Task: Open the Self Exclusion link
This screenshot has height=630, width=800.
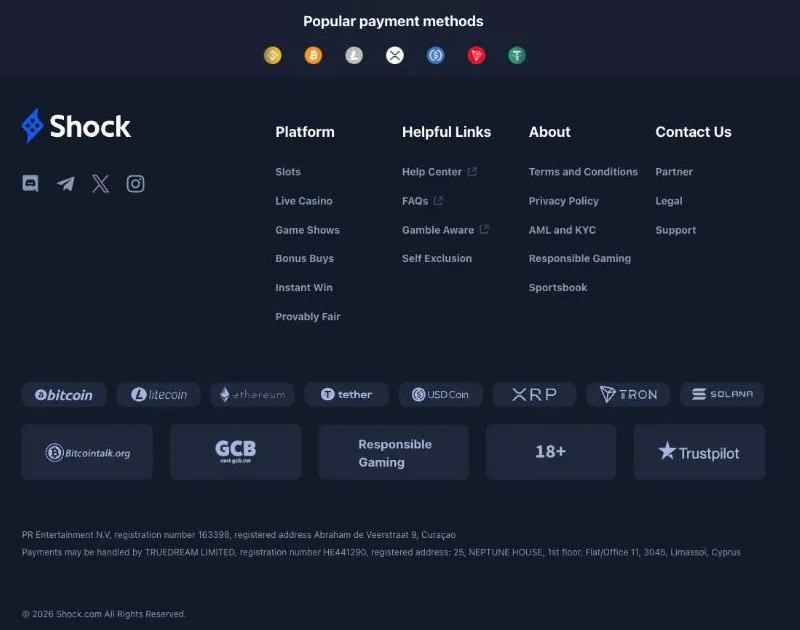Action: (x=437, y=259)
